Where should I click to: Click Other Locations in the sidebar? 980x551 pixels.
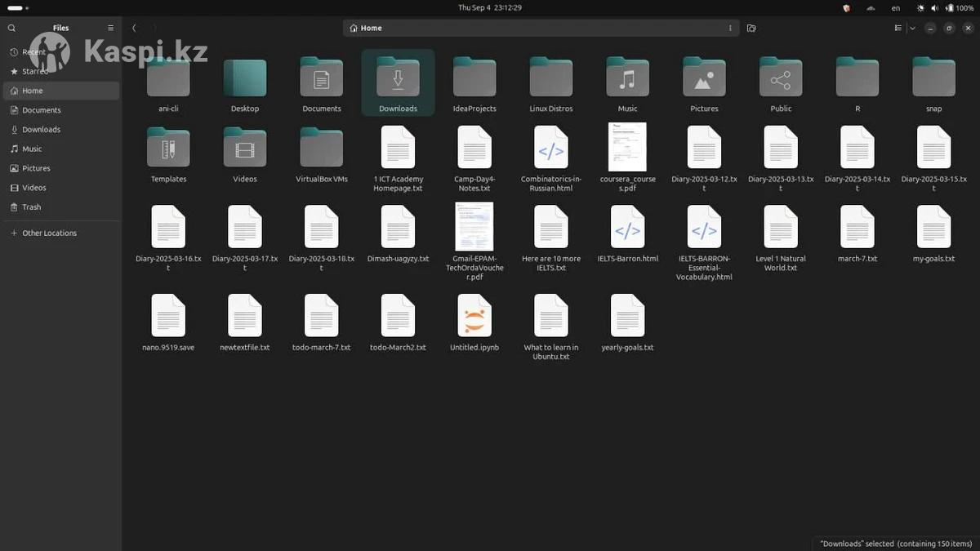(49, 233)
